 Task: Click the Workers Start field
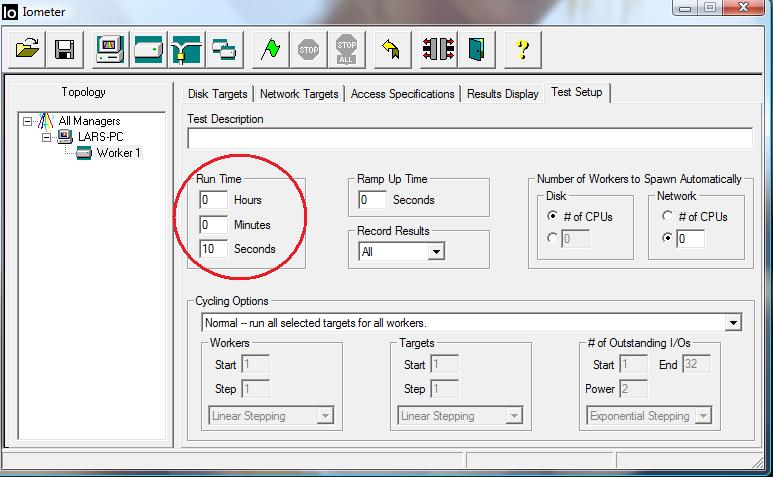pos(255,365)
